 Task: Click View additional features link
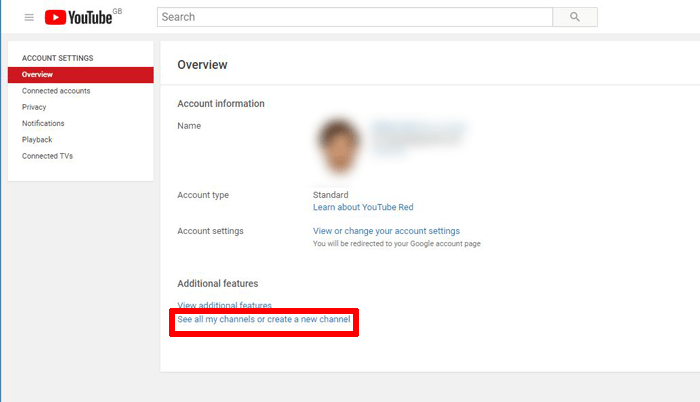[x=225, y=305]
